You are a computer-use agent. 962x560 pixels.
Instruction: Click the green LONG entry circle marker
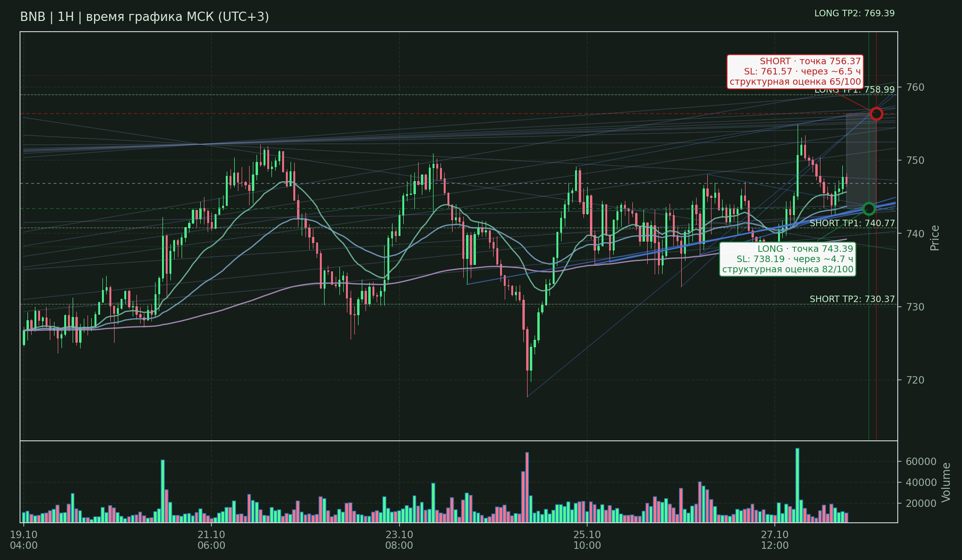868,208
